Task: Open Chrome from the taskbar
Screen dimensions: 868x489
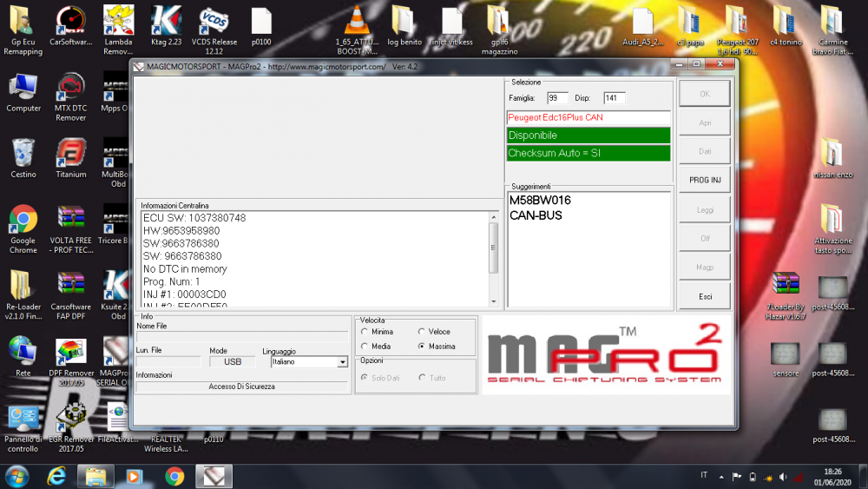Action: (174, 476)
